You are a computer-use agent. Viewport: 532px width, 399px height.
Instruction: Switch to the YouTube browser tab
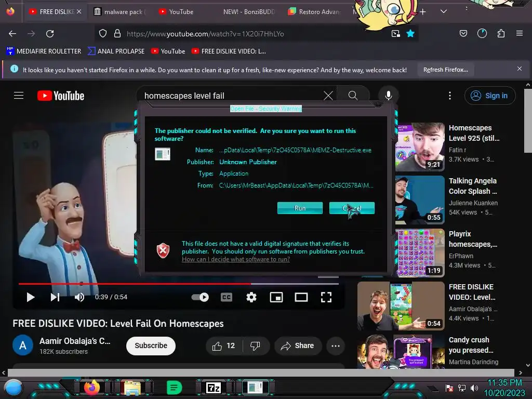pyautogui.click(x=181, y=12)
